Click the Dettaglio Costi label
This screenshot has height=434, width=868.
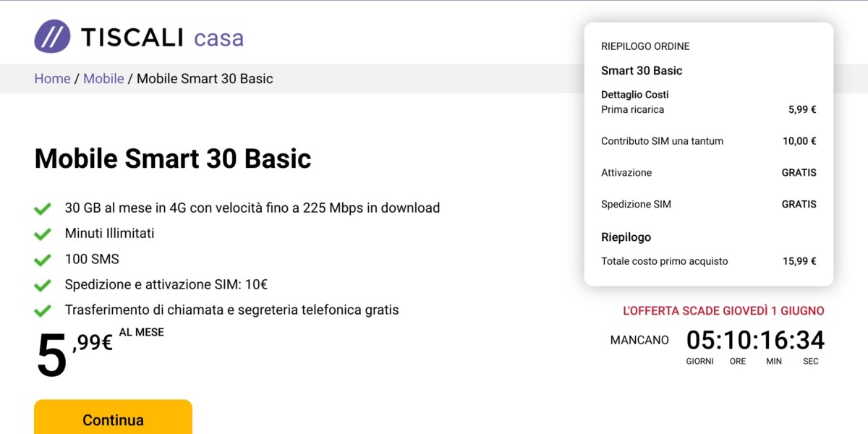[635, 95]
